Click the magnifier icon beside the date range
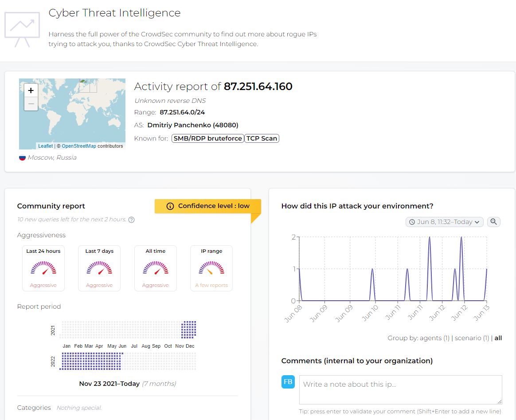Viewport: 516px width, 420px height. 493,222
